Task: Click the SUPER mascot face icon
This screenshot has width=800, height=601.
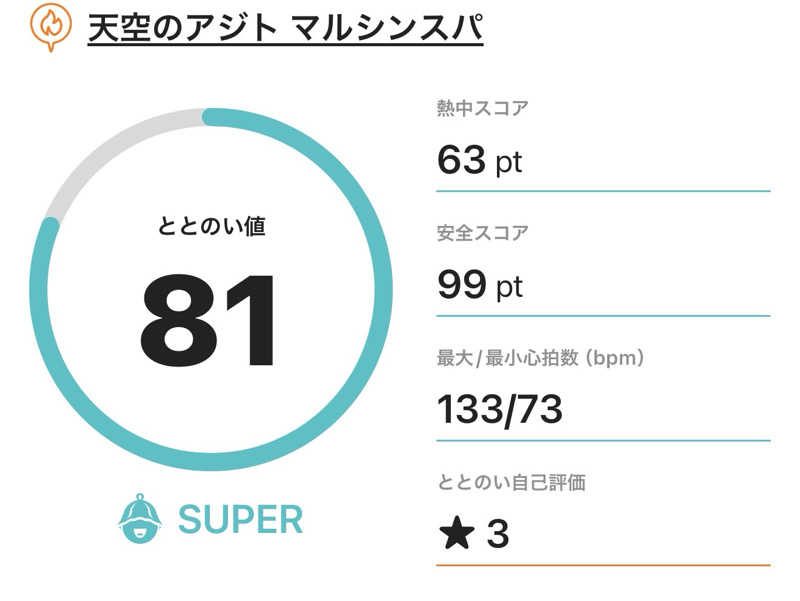Action: (x=140, y=519)
